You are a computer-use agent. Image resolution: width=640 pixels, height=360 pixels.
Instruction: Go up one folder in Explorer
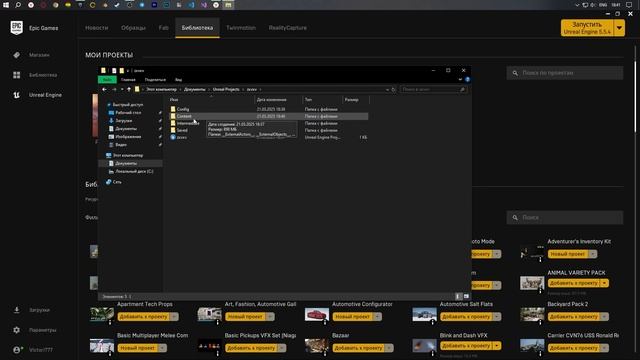tap(129, 89)
